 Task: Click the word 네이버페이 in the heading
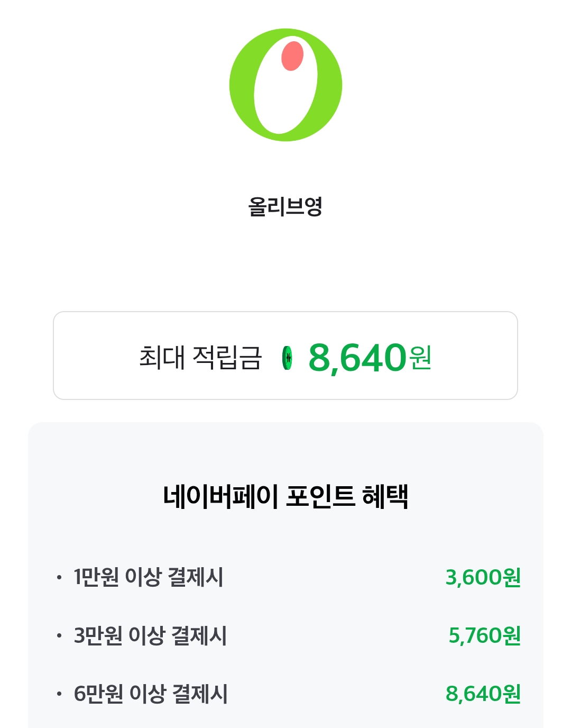point(220,496)
